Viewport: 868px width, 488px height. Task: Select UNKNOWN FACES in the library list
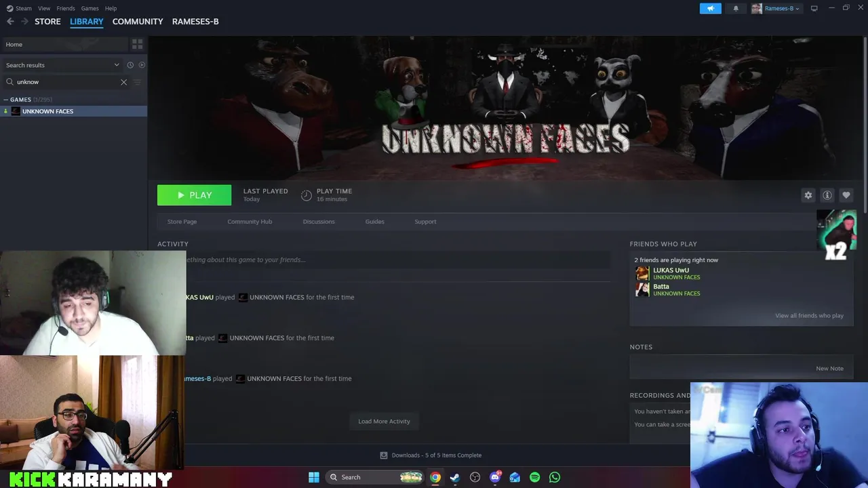pyautogui.click(x=73, y=111)
